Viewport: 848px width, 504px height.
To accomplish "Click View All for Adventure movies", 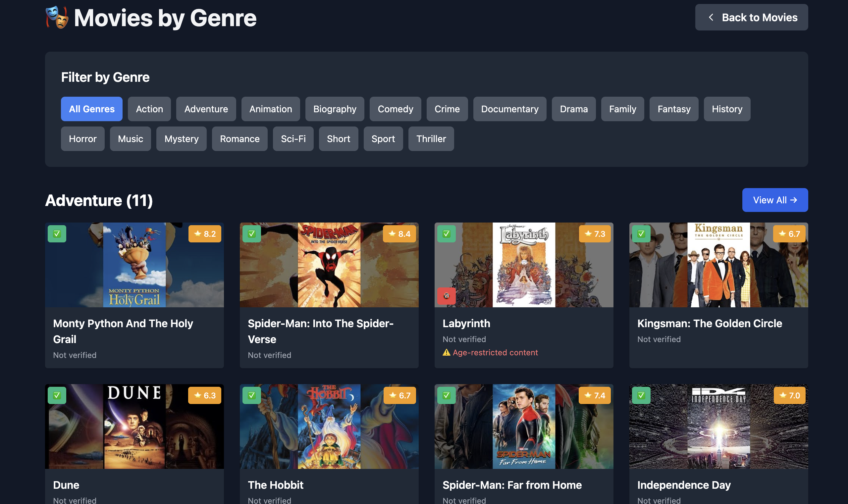I will (775, 200).
